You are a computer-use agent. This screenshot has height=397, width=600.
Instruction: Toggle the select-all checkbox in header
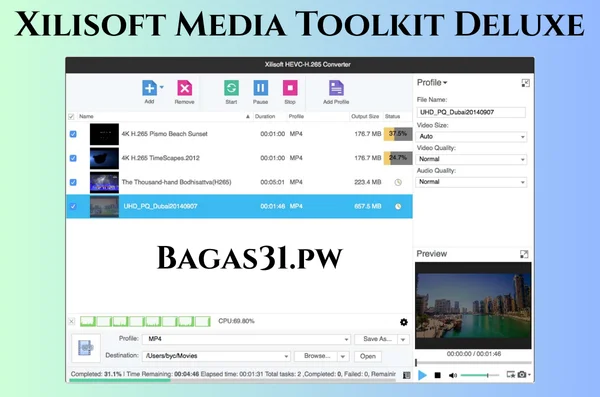[71, 116]
